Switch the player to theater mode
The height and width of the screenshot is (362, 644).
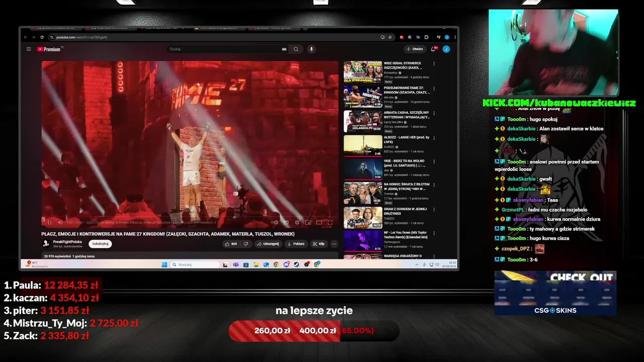tap(318, 222)
